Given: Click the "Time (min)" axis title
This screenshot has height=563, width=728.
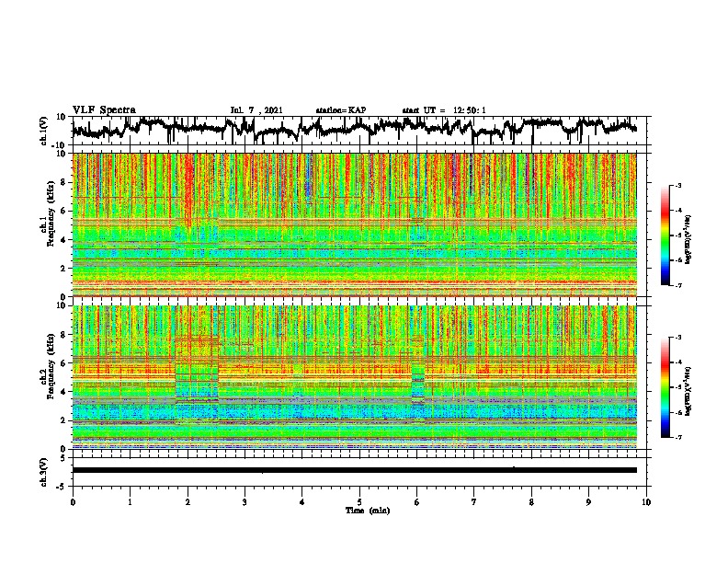Looking at the screenshot, I should tap(368, 511).
